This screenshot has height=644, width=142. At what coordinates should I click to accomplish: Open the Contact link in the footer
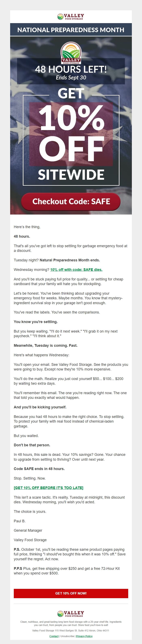[x=54, y=636]
